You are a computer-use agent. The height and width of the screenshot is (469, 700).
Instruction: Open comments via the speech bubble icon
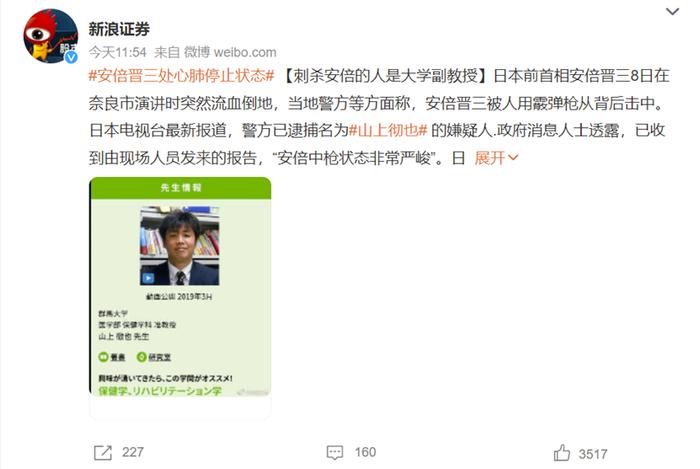(x=335, y=452)
